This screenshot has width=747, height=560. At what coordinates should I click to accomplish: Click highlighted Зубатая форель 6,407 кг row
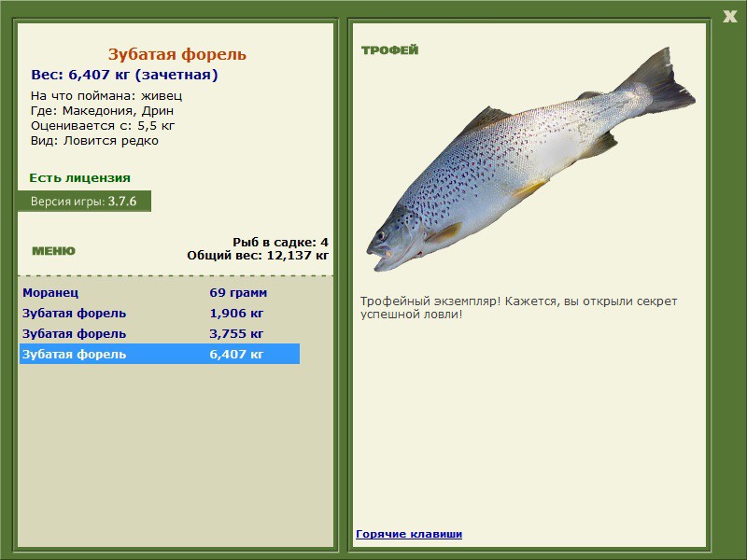coord(160,354)
